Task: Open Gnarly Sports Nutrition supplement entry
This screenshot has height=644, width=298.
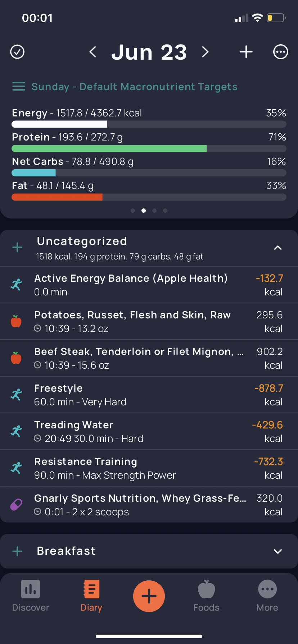Action: coord(149,505)
